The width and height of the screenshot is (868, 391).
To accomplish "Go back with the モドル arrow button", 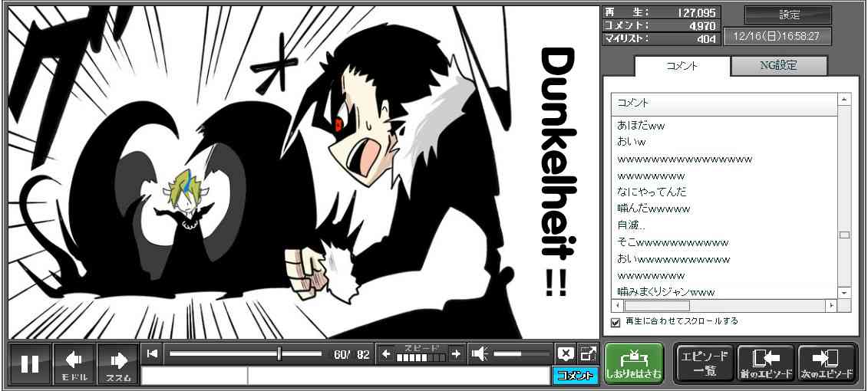I will coord(74,363).
